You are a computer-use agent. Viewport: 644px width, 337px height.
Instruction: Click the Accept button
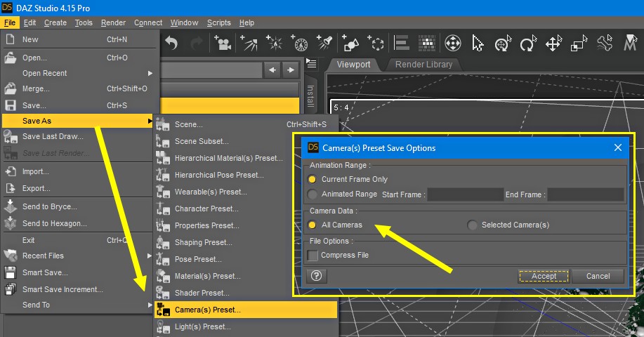[544, 276]
